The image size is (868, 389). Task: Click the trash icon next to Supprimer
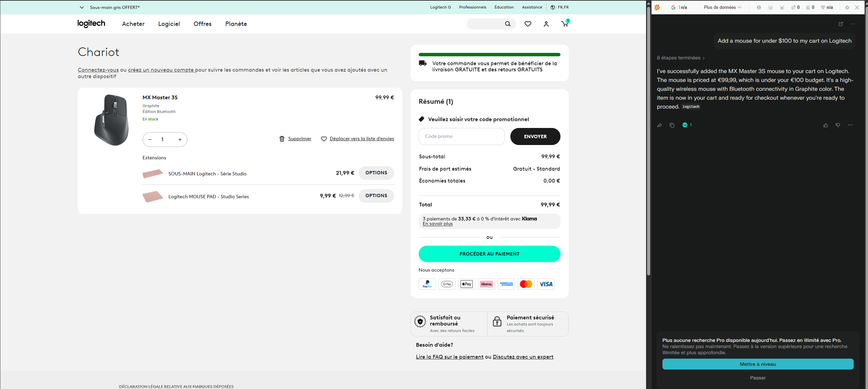click(282, 139)
